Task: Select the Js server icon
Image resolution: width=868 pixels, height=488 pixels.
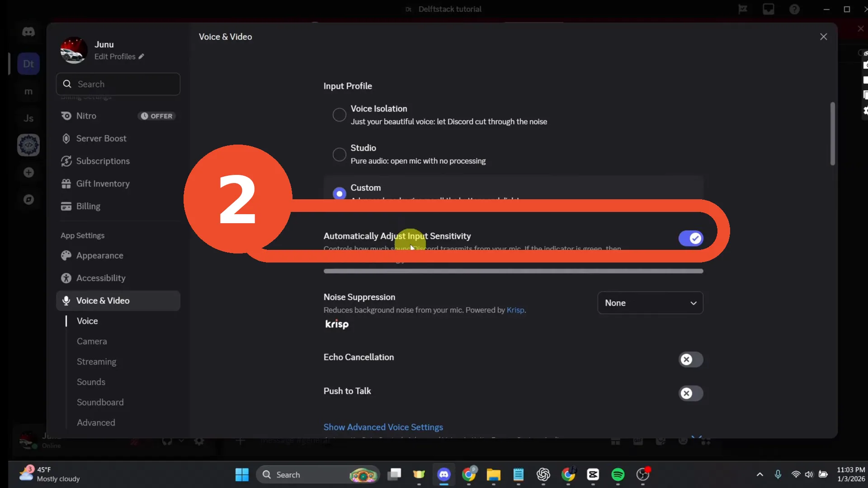Action: click(28, 118)
